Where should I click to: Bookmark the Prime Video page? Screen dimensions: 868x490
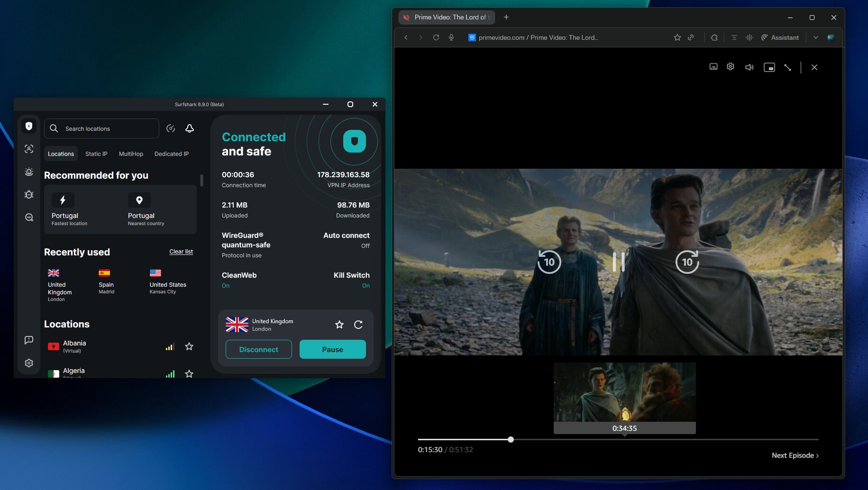677,37
